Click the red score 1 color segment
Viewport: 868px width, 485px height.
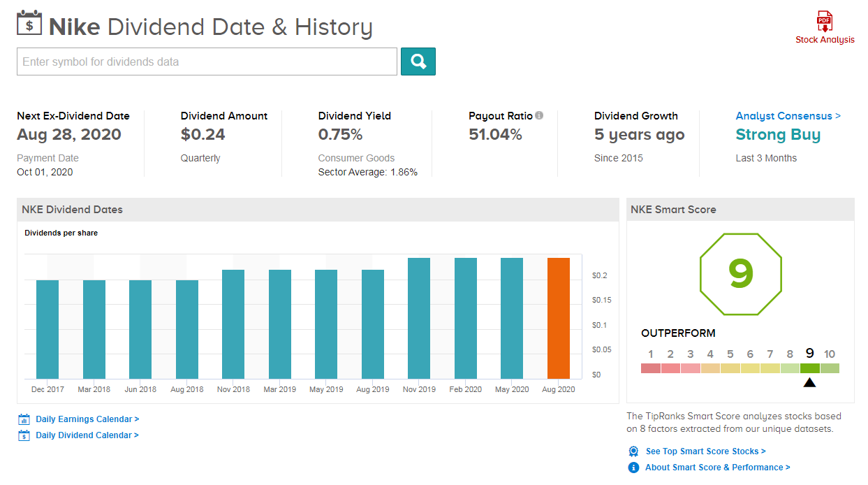651,368
